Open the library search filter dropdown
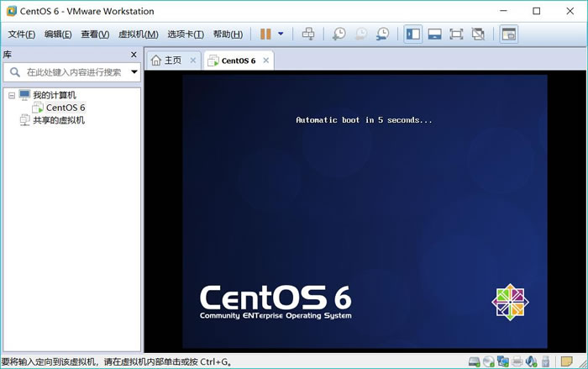Viewport: 588px width, 369px height. point(134,72)
